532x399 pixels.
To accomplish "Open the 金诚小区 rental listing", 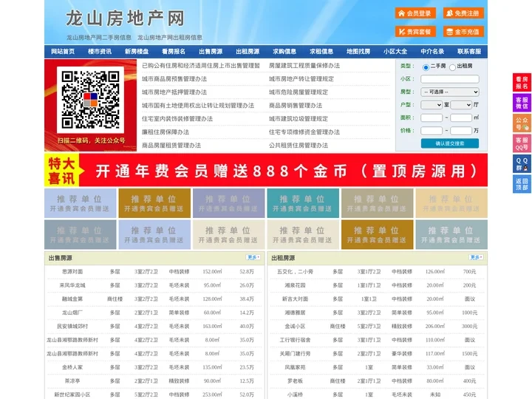I will coord(295,327).
